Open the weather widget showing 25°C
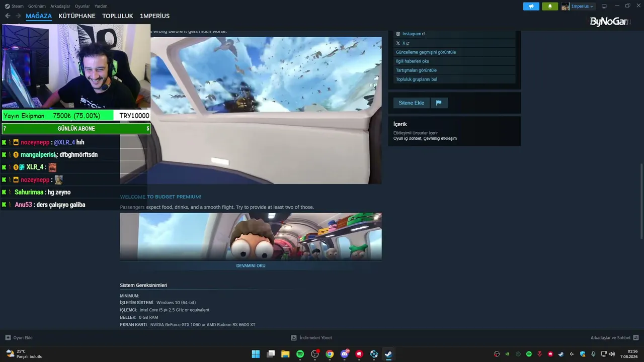 click(24, 354)
